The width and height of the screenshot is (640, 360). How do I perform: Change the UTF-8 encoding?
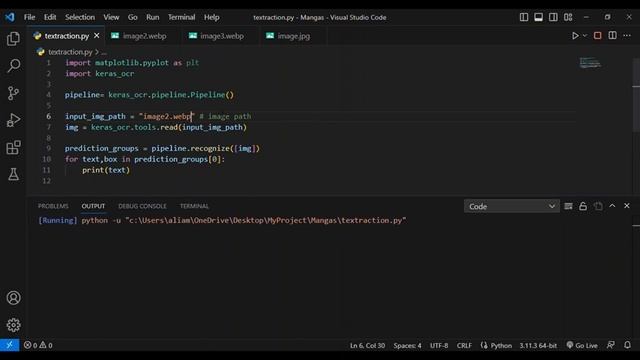pos(439,345)
